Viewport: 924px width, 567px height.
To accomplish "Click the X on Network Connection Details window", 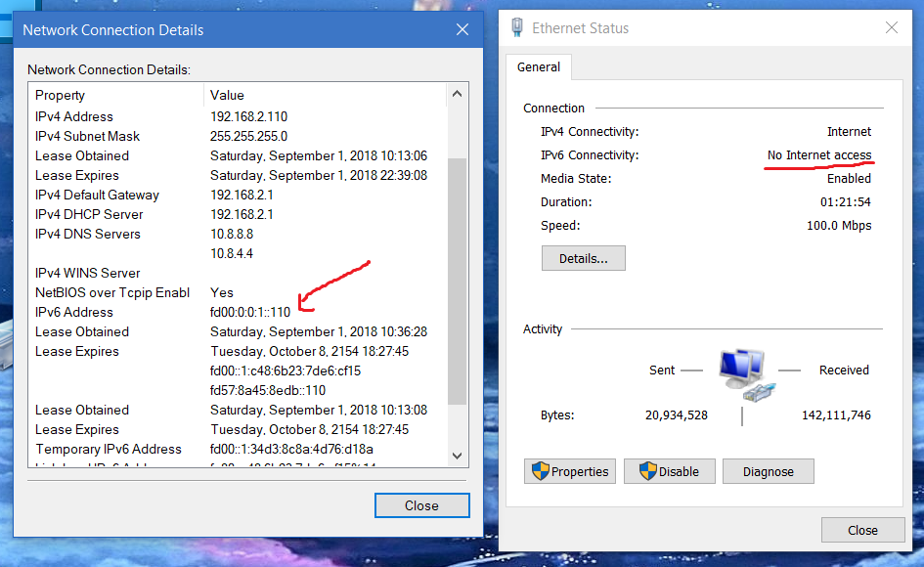I will 462,29.
